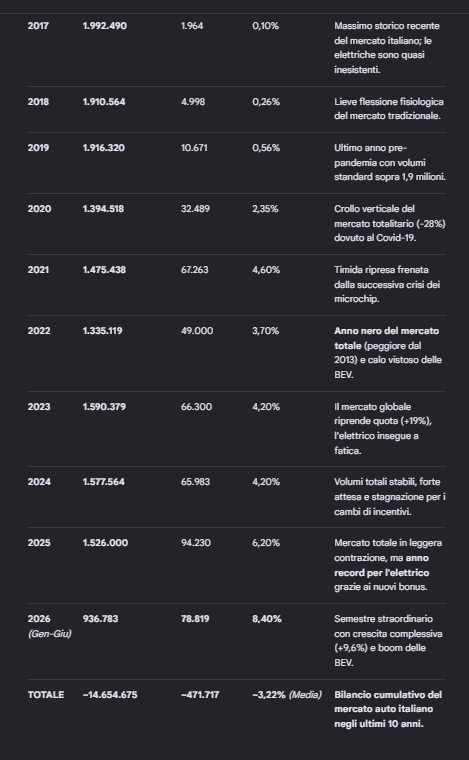Select the 2023 total 1.590.379

pos(104,407)
